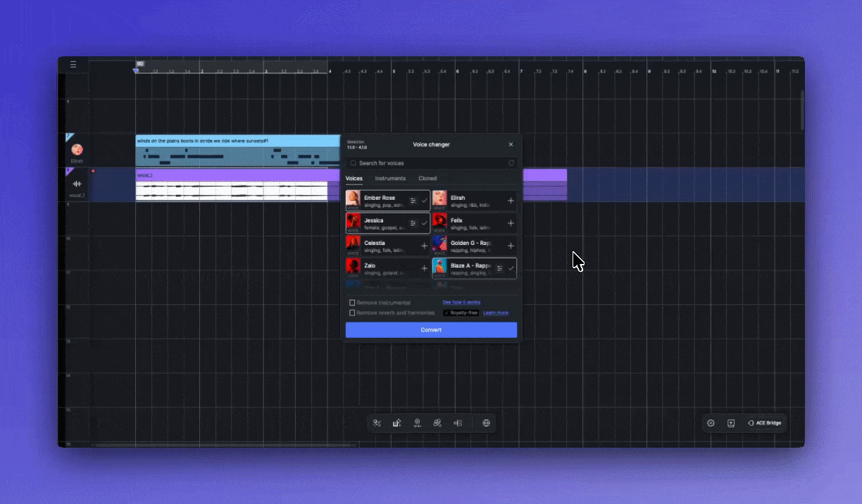Close the Voice changer dialog

click(x=511, y=144)
